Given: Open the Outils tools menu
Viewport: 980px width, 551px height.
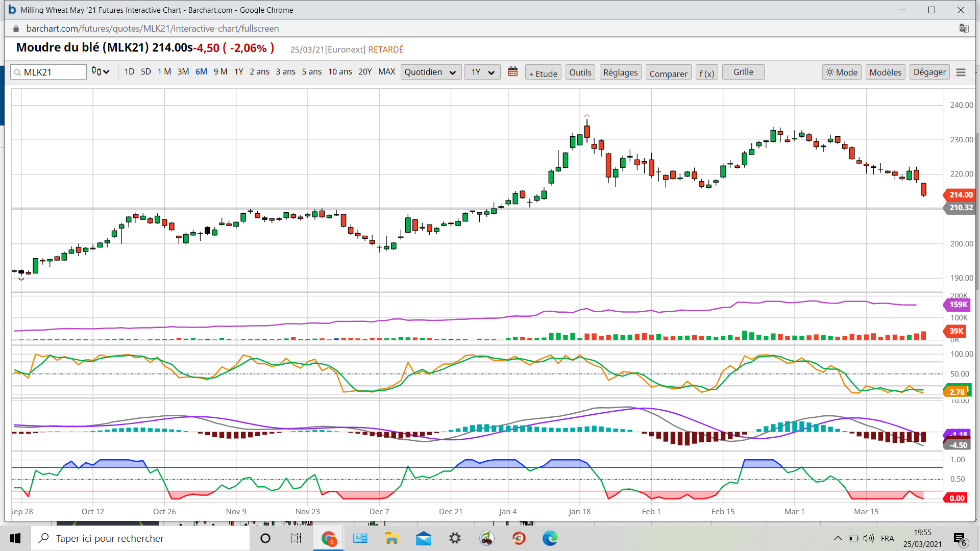Looking at the screenshot, I should (x=580, y=72).
